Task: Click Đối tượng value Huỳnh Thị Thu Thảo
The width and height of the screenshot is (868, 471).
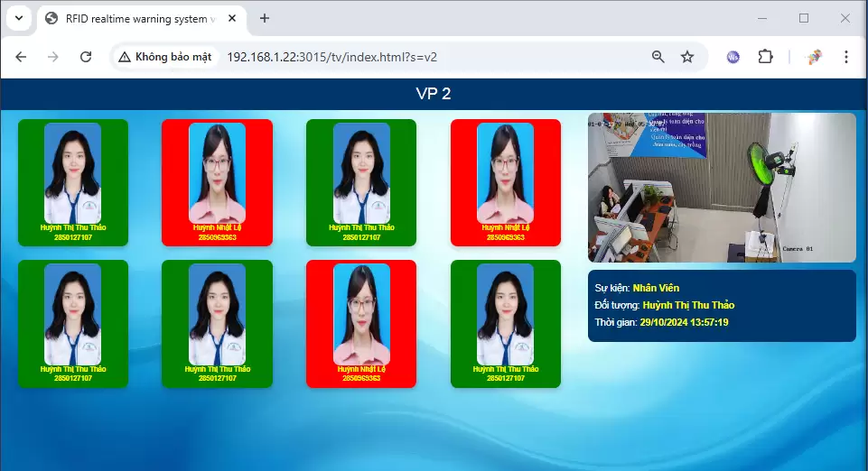Action: coord(688,305)
